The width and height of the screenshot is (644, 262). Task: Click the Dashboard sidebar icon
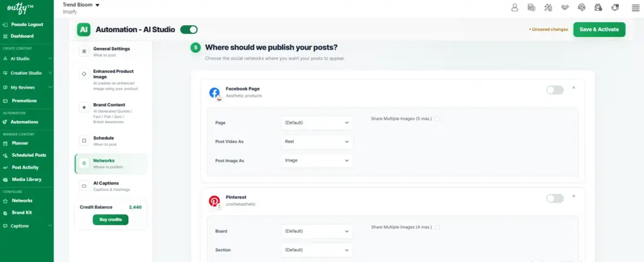click(5, 36)
